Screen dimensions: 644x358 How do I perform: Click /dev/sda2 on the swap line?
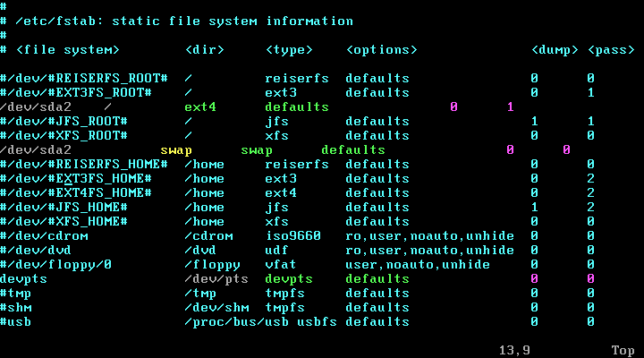click(x=36, y=150)
